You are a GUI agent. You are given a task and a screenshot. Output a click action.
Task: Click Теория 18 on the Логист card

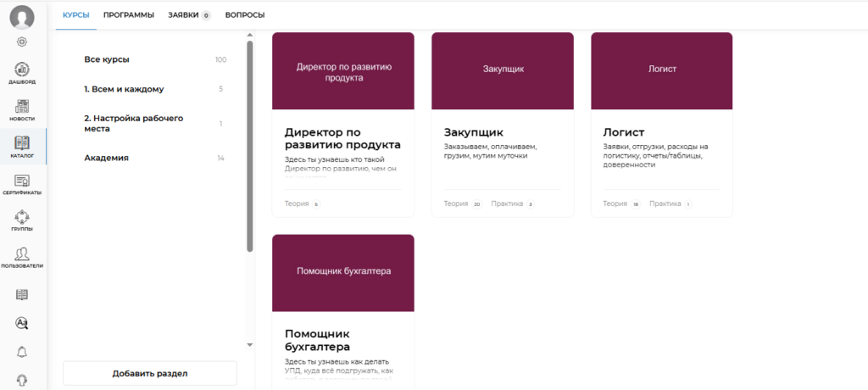622,203
